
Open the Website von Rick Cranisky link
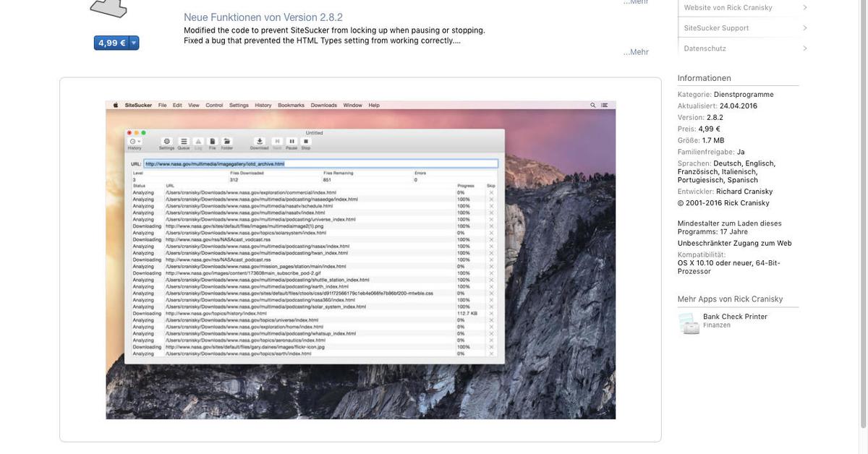pyautogui.click(x=728, y=7)
